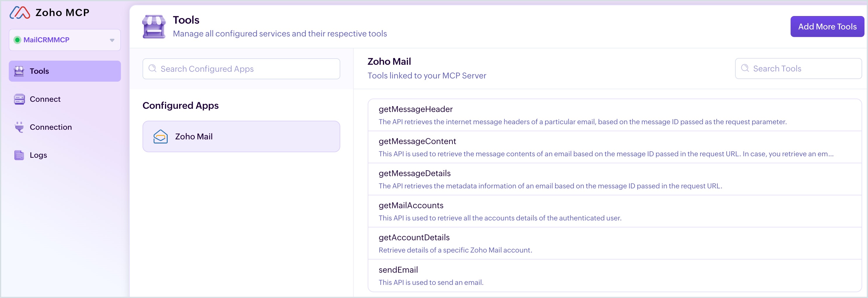Click the Zoho Mail envelope icon
Viewport: 868px width, 298px height.
pos(161,136)
